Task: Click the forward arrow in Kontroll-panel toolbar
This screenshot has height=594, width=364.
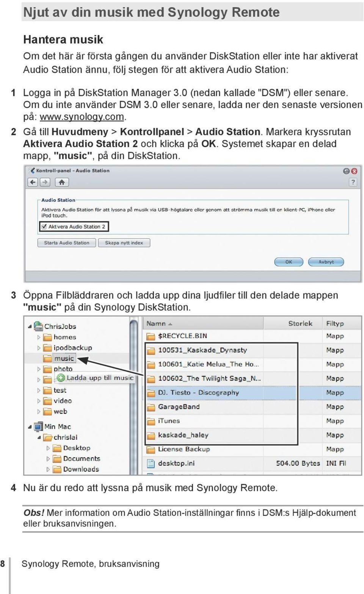Action: click(45, 182)
